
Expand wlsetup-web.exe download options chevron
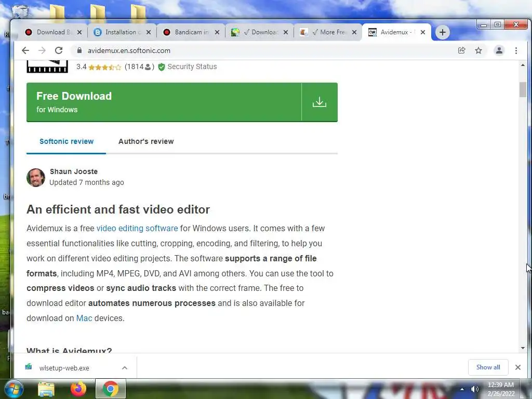click(x=125, y=368)
